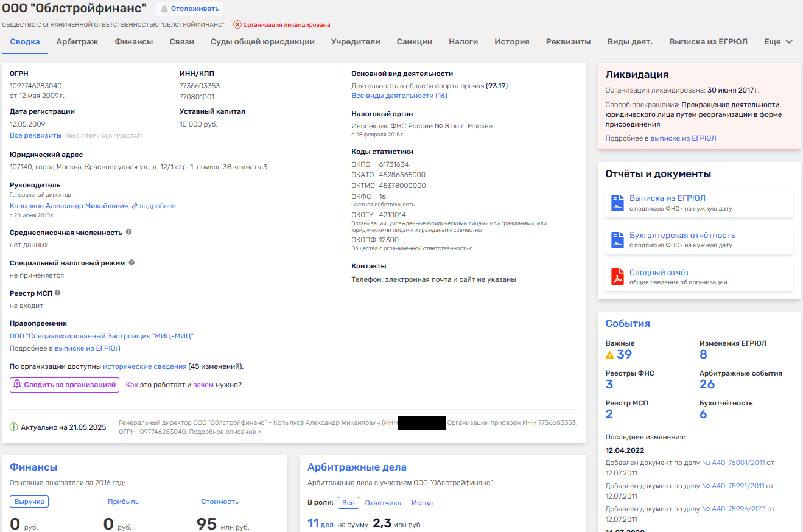This screenshot has height=532, width=803.
Task: Click help icon beside Специальный налоговый режим
Action: pos(131,263)
